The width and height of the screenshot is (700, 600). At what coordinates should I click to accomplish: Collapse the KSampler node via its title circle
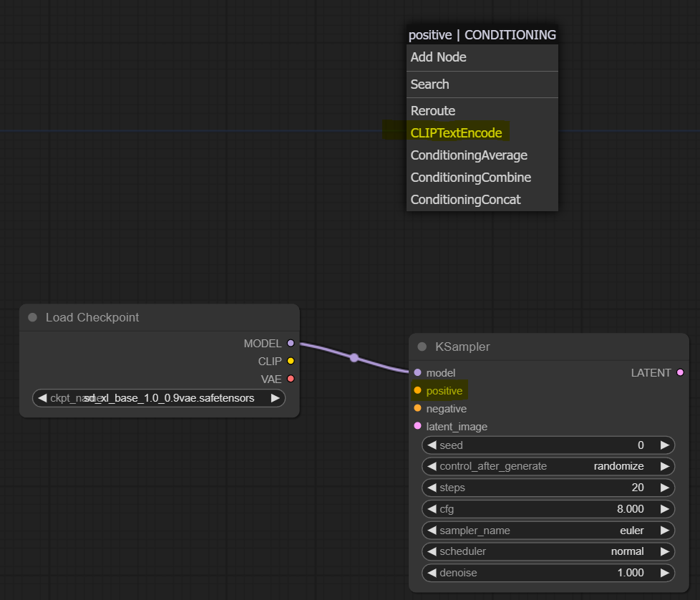pos(420,347)
